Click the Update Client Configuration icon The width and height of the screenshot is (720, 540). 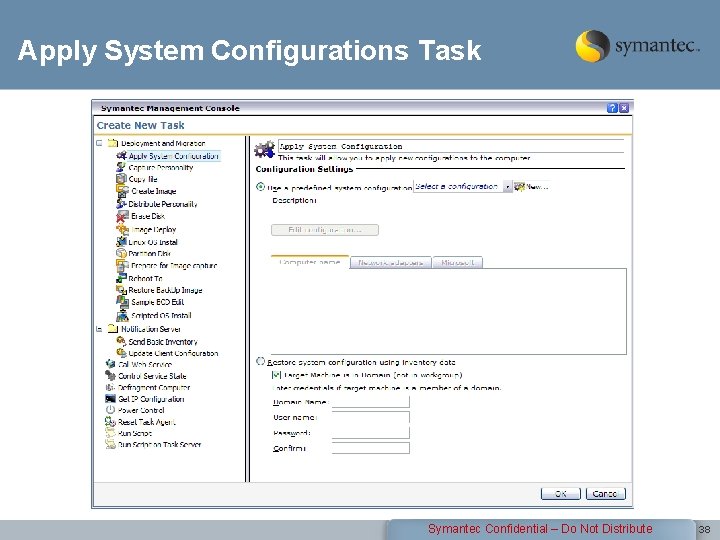tap(121, 353)
